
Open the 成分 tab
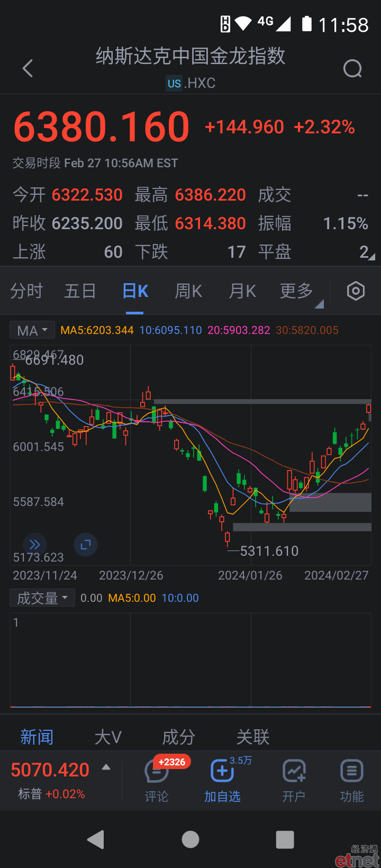[179, 737]
